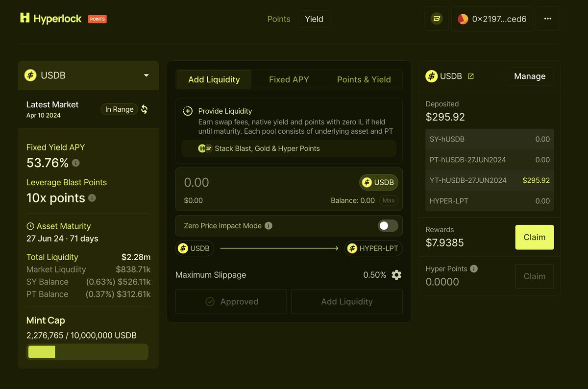
Task: Click the 10x points value
Action: point(56,198)
